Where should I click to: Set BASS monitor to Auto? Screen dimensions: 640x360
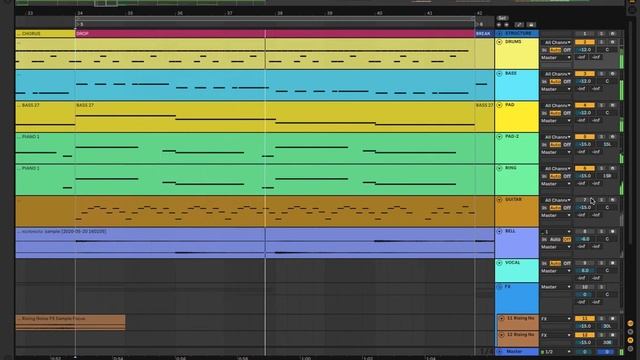(555, 81)
